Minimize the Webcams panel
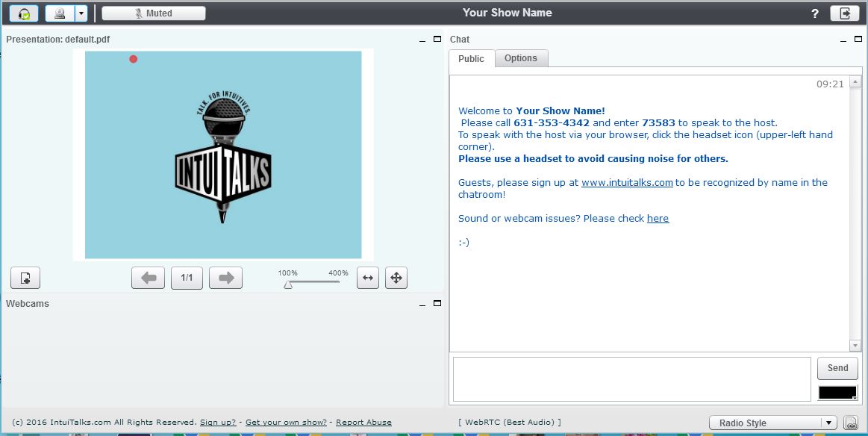The height and width of the screenshot is (436, 868). pos(423,304)
